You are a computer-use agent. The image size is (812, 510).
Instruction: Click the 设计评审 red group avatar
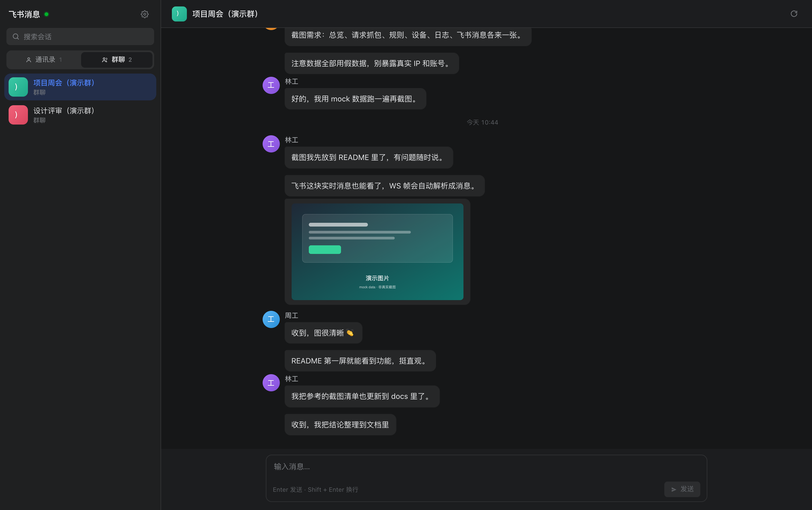pos(18,115)
